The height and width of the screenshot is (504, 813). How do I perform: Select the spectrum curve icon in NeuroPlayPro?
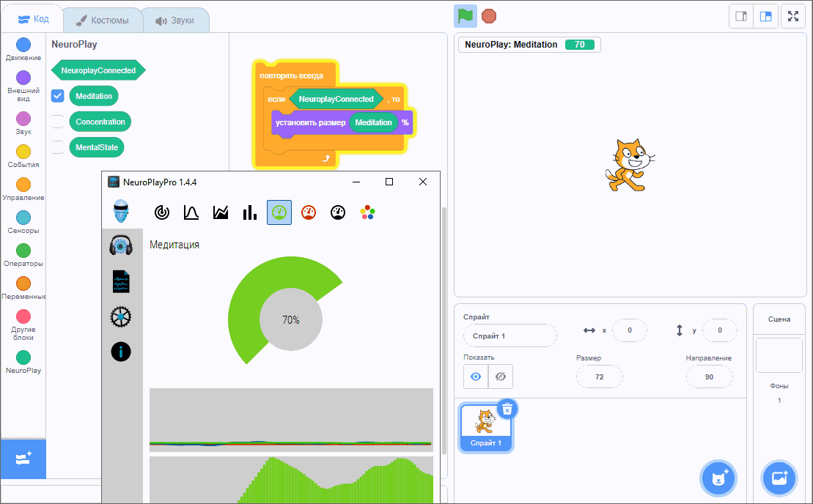coord(191,212)
